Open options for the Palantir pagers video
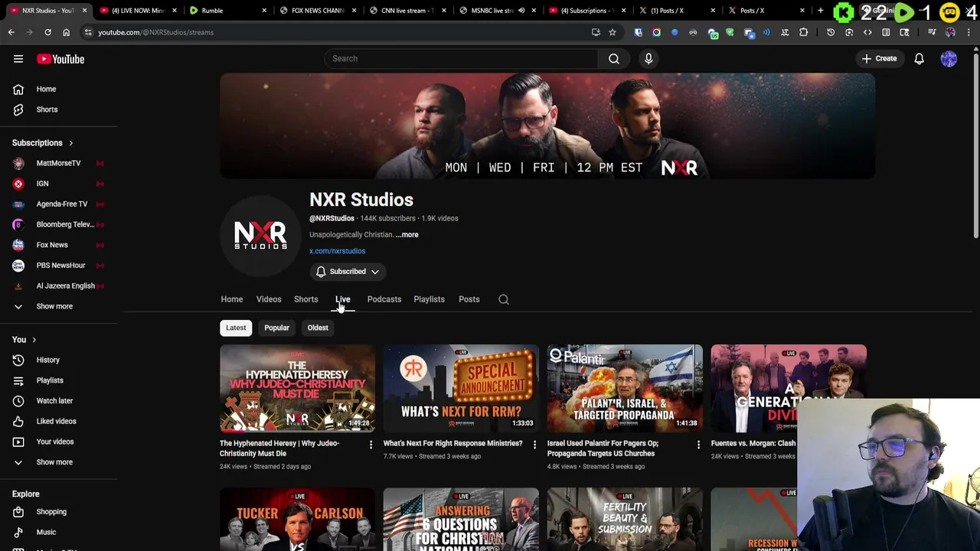Screen dimensions: 980x551 coord(698,445)
